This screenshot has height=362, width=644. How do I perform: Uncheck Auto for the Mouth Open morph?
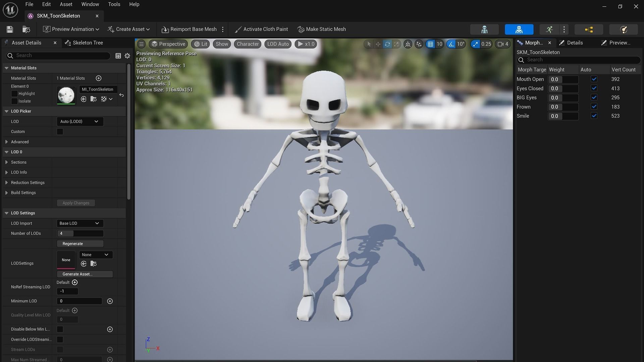point(594,79)
